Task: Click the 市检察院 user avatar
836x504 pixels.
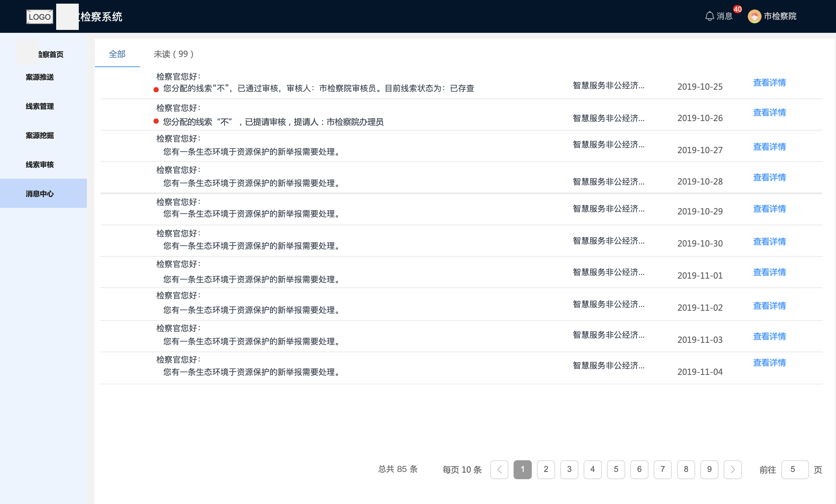Action: coord(754,16)
